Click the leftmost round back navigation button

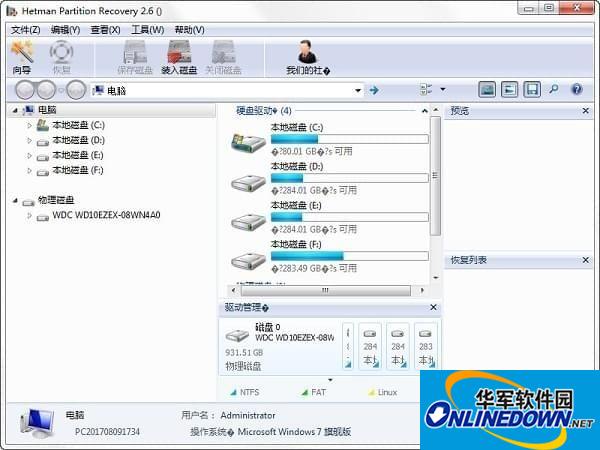pos(25,90)
